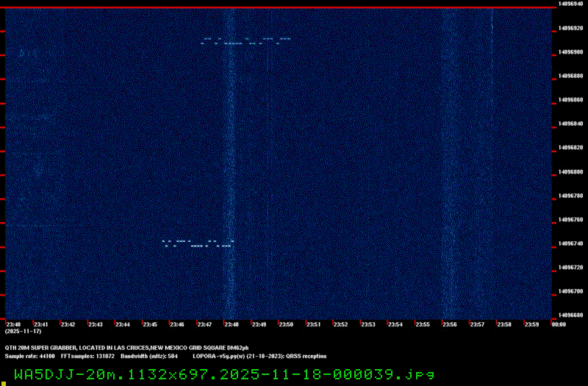588x386 pixels.
Task: Click the 23:46 time label
Action: 177,324
